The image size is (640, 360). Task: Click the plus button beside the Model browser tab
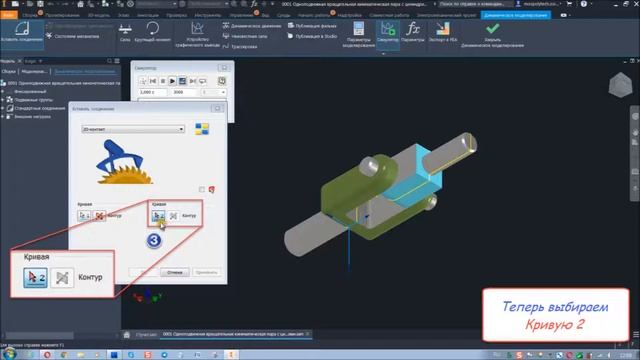tap(40, 61)
